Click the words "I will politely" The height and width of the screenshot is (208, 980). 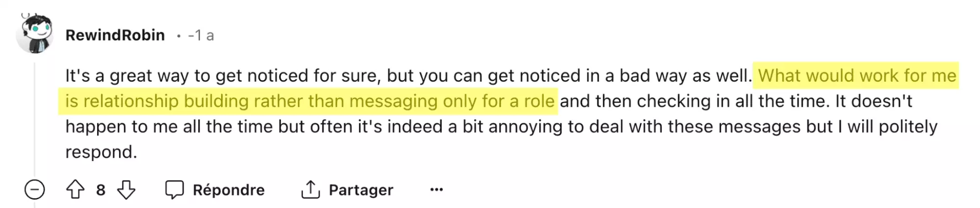pyautogui.click(x=887, y=127)
